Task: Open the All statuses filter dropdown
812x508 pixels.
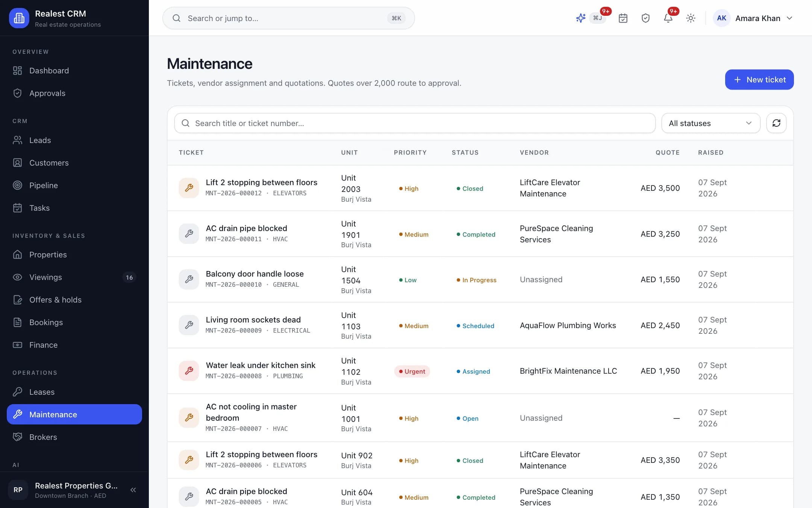Action: 711,123
